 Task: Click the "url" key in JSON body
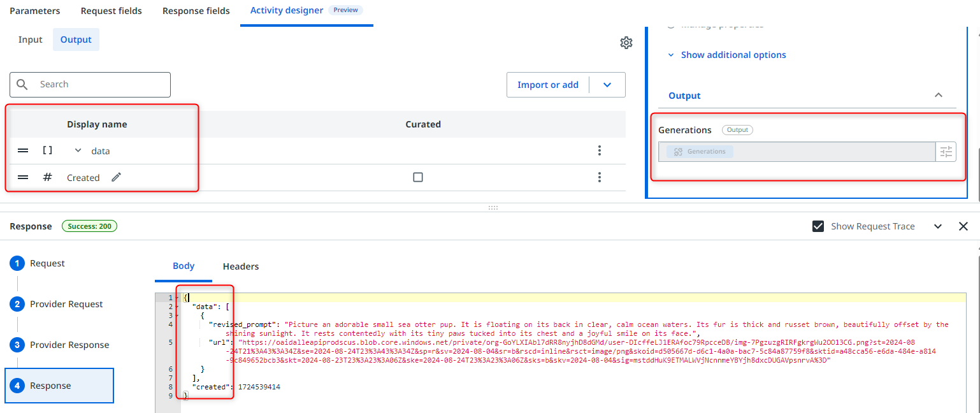pos(220,342)
